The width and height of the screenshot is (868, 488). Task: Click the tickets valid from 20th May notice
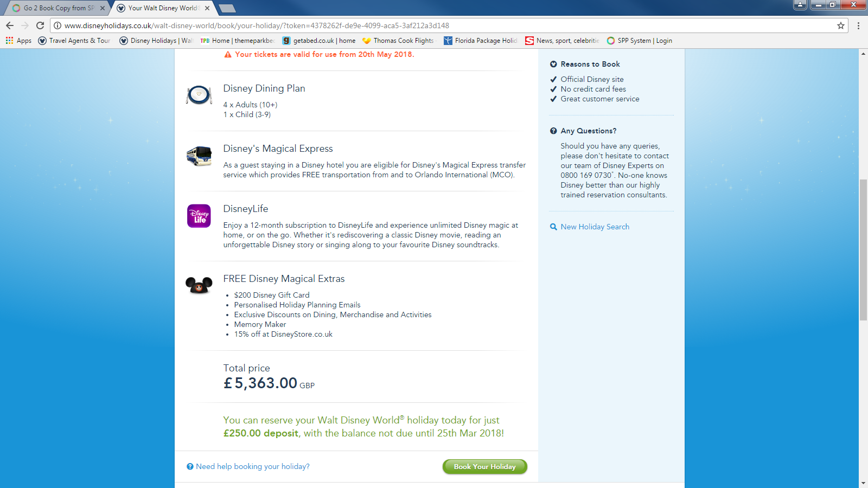324,54
